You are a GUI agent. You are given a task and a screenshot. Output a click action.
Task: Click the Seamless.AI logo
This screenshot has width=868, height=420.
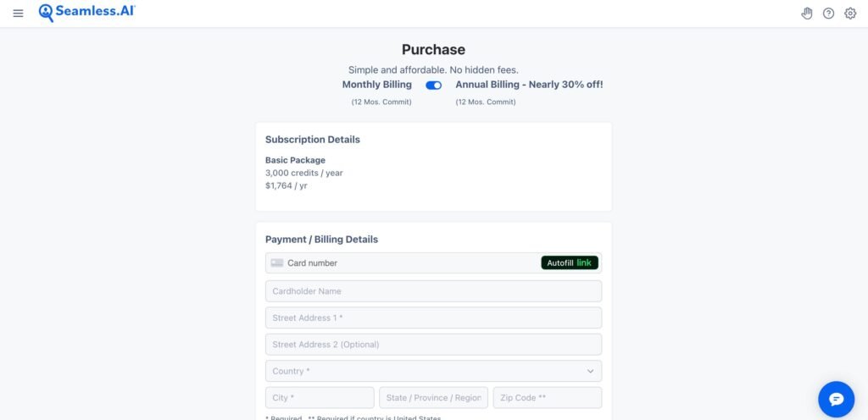pos(86,13)
